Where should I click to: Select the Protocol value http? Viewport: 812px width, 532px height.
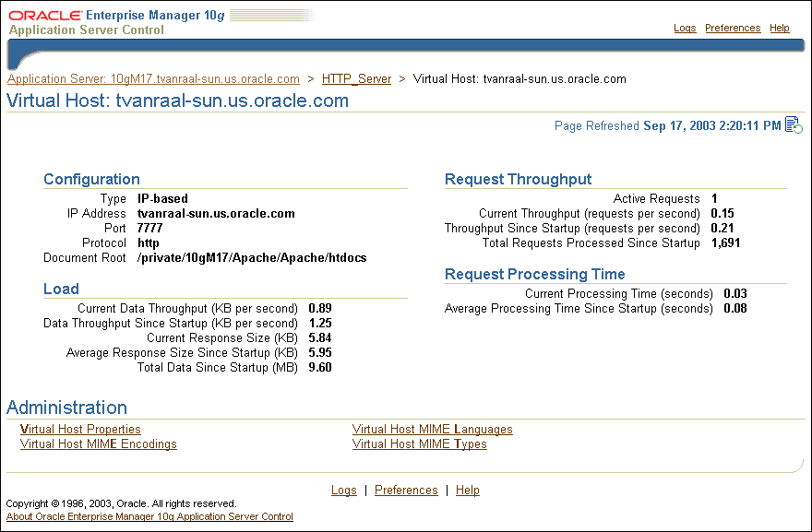tap(149, 243)
